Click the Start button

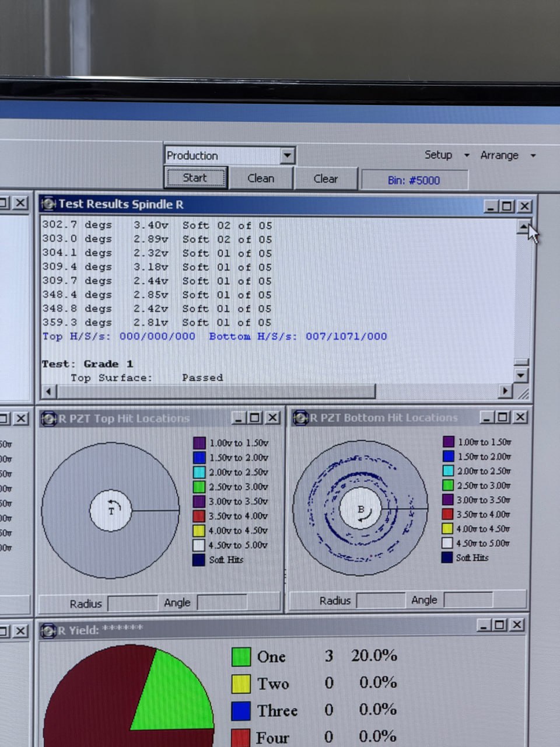pyautogui.click(x=195, y=178)
